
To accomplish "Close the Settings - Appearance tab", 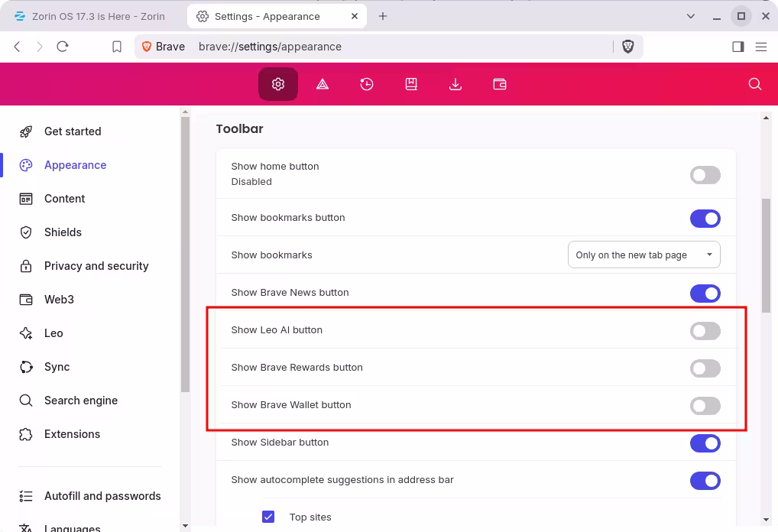I will pos(355,16).
